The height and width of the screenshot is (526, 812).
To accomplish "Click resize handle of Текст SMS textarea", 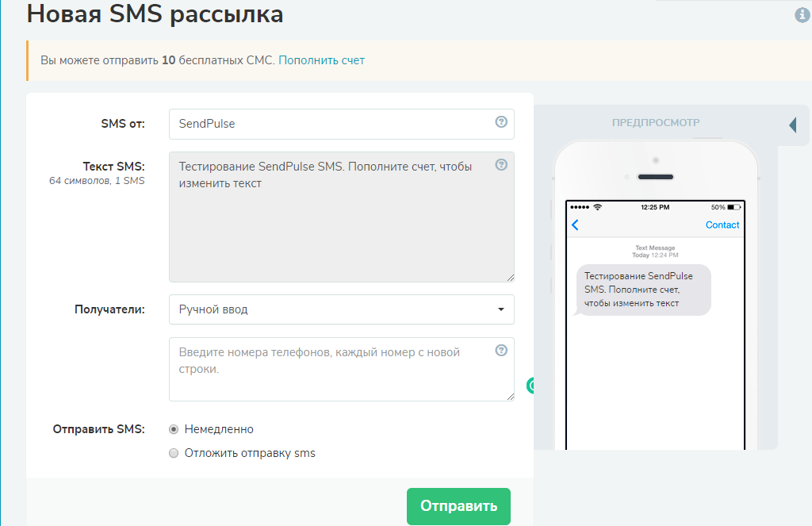I will coord(510,278).
